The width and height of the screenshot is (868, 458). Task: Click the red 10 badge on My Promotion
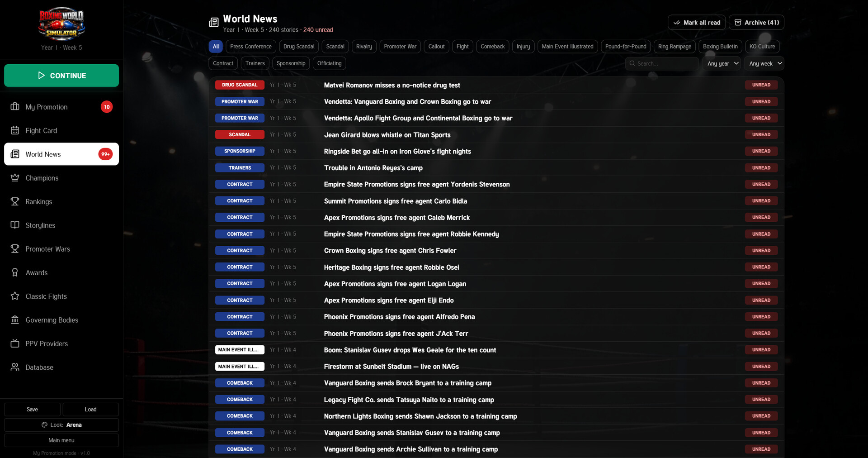(107, 107)
